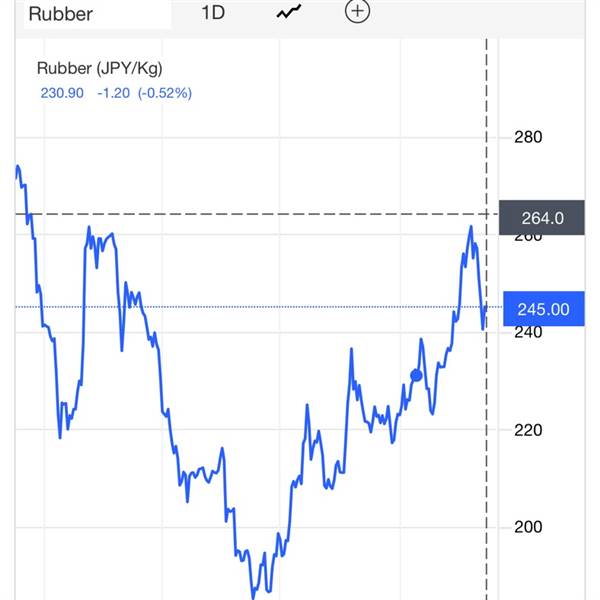Click the dashed horizontal crosshair line at 264
This screenshot has width=600, height=600.
pyautogui.click(x=256, y=214)
